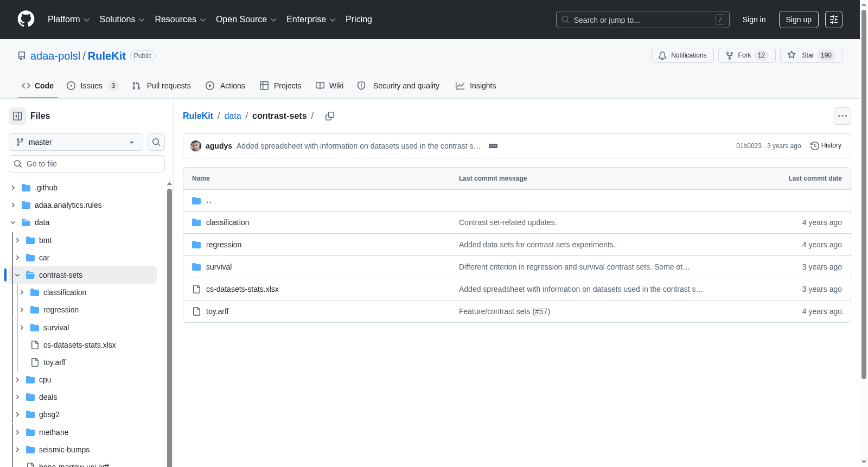This screenshot has width=868, height=467.
Task: Open the Resources dropdown menu
Action: (x=180, y=20)
